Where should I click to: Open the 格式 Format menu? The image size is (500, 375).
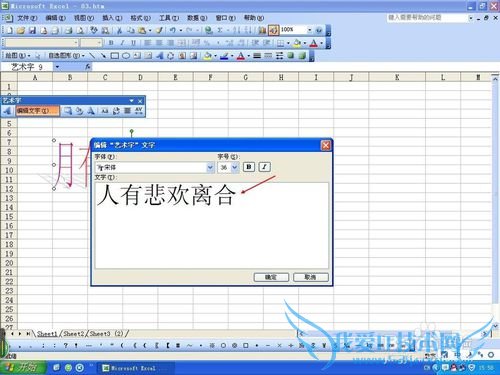pos(140,18)
